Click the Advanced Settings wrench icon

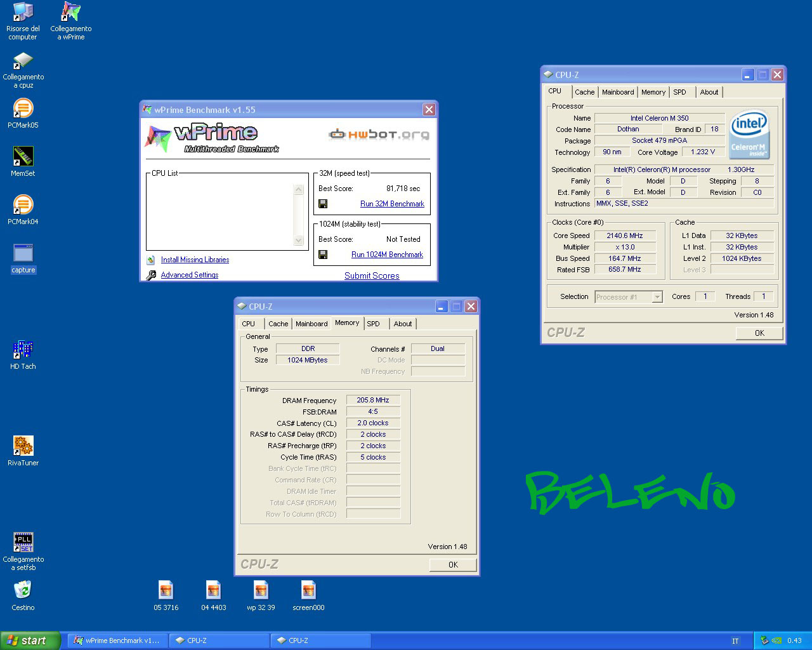[x=151, y=275]
